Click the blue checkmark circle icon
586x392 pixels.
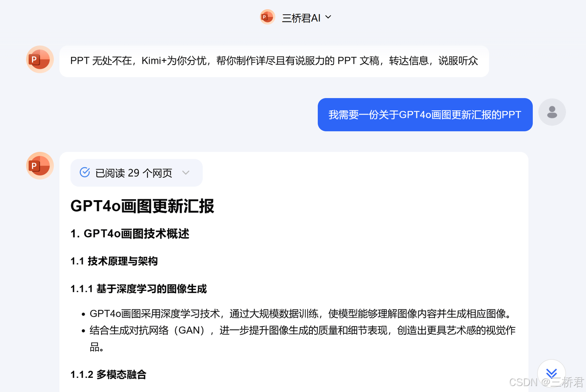click(x=85, y=172)
